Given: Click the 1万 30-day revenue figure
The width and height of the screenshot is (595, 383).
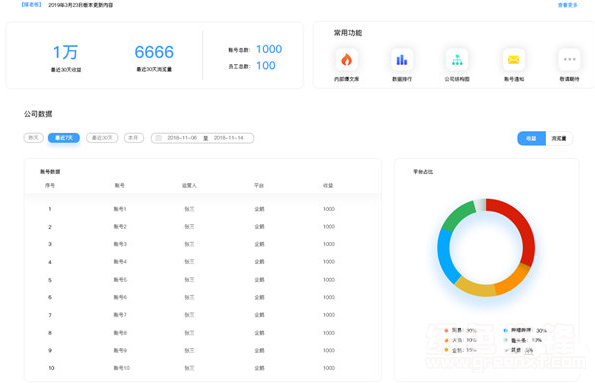Looking at the screenshot, I should [65, 52].
